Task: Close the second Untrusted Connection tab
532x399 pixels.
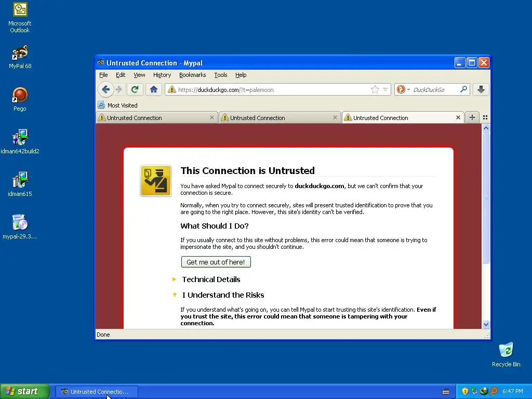Action: [x=335, y=117]
